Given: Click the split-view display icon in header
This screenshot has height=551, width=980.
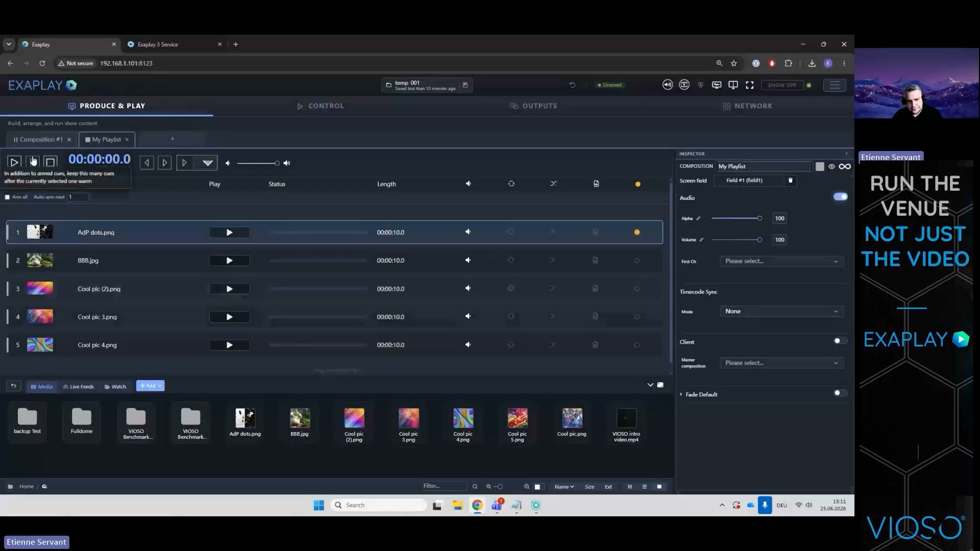Looking at the screenshot, I should pos(733,85).
